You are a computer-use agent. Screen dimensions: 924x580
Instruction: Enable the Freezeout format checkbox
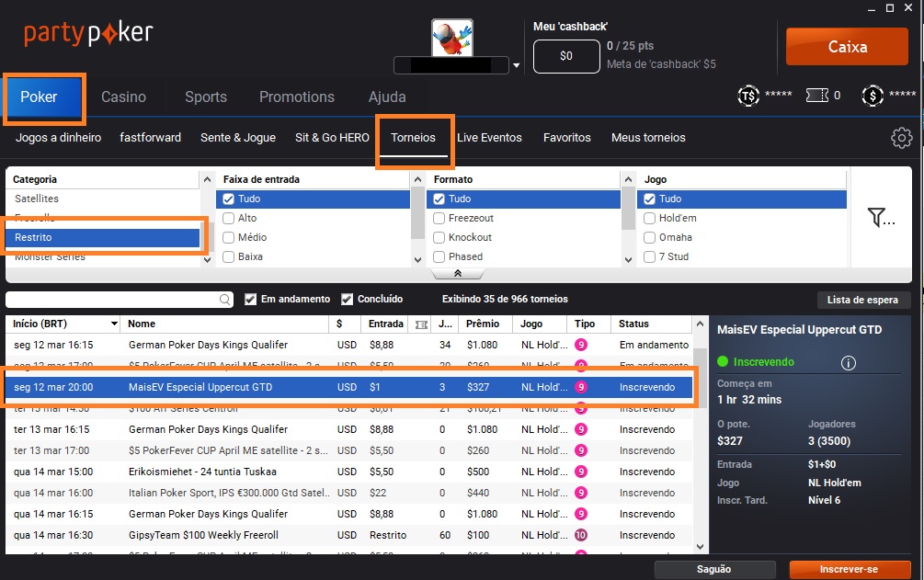point(439,218)
